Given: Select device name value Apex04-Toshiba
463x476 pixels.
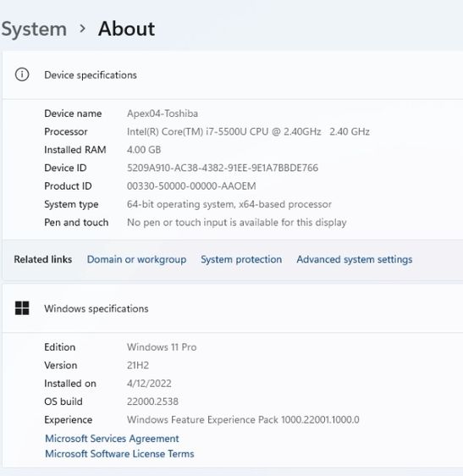Looking at the screenshot, I should click(163, 113).
